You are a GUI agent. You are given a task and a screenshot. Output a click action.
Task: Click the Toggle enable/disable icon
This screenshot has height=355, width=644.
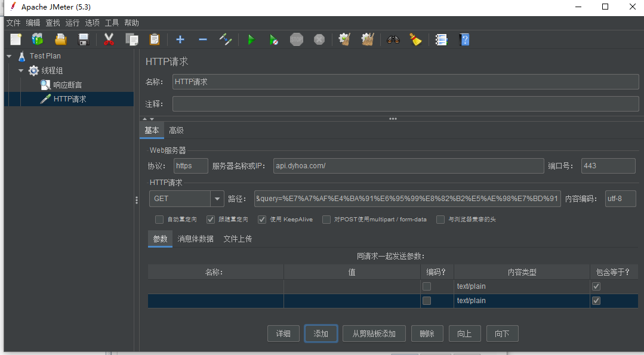[226, 39]
